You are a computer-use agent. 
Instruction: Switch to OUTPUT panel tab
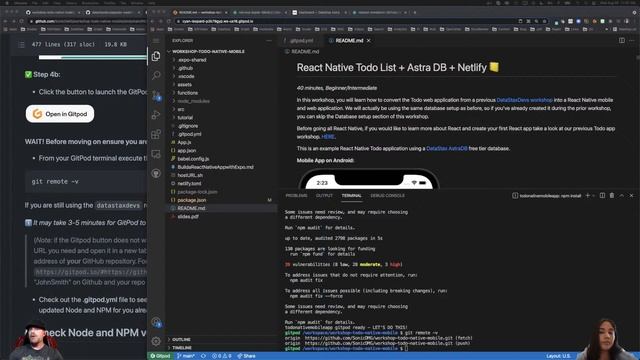324,196
